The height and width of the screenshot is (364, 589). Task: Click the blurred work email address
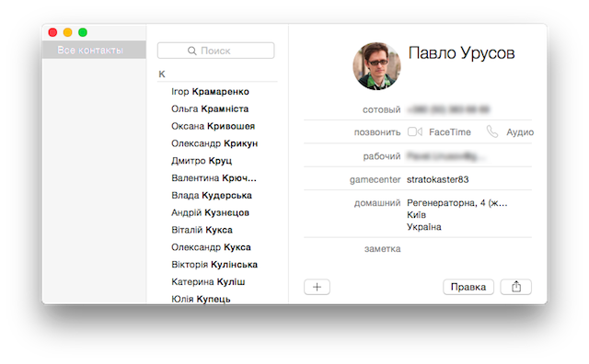[x=445, y=156]
